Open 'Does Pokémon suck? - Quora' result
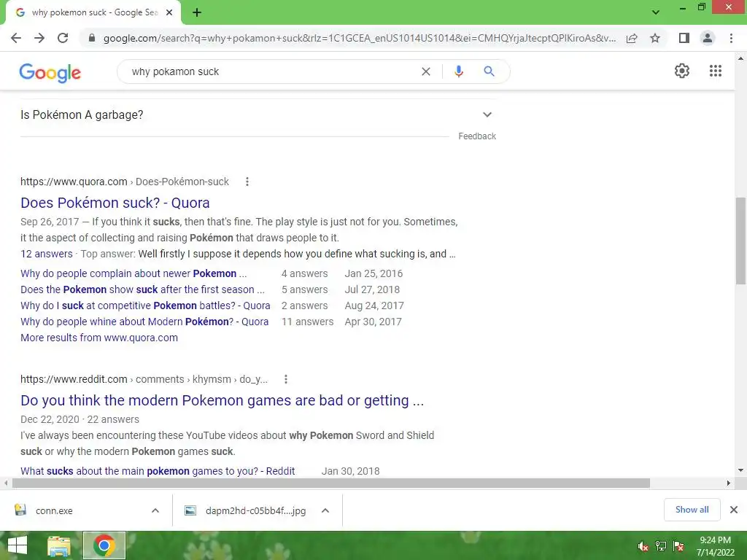The height and width of the screenshot is (560, 747). tap(115, 203)
